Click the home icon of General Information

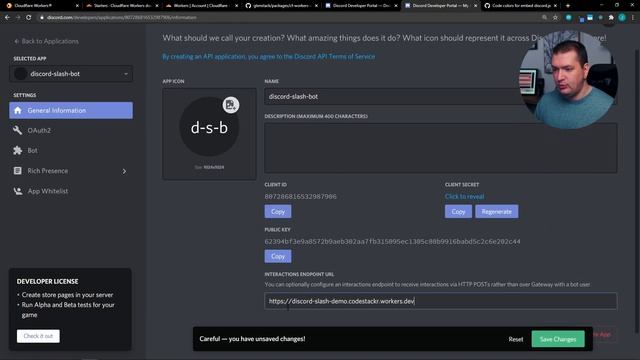18,111
